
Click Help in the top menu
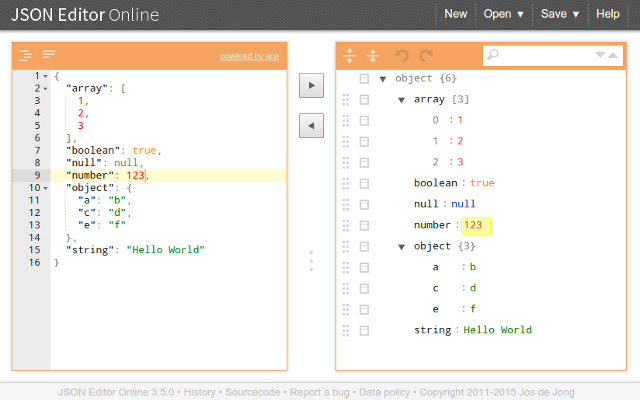607,14
